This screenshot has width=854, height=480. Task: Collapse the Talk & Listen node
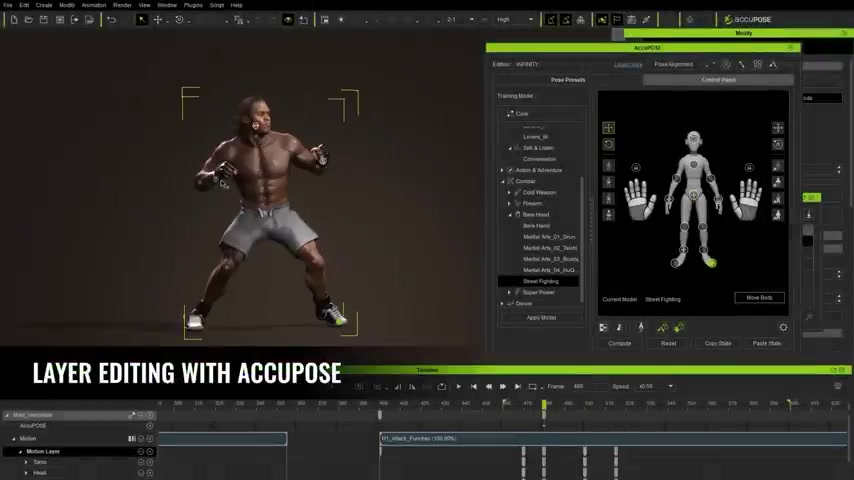click(x=510, y=148)
